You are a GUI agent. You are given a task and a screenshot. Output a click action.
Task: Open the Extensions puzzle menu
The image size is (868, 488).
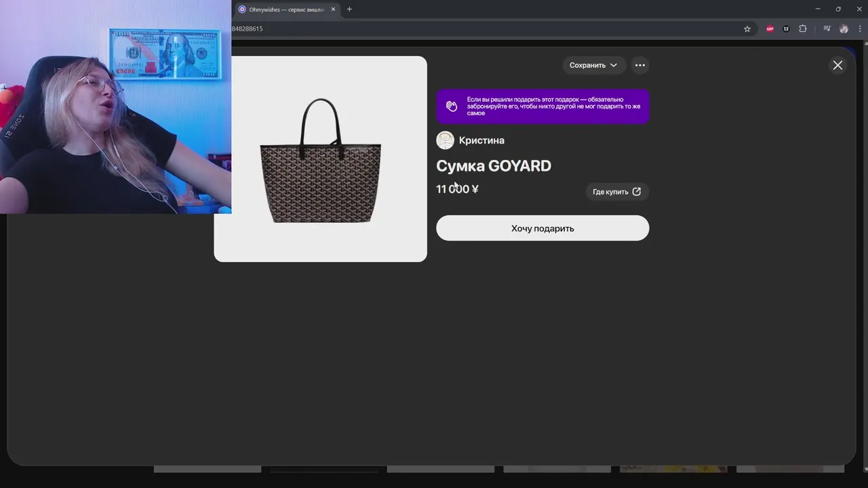click(x=803, y=29)
